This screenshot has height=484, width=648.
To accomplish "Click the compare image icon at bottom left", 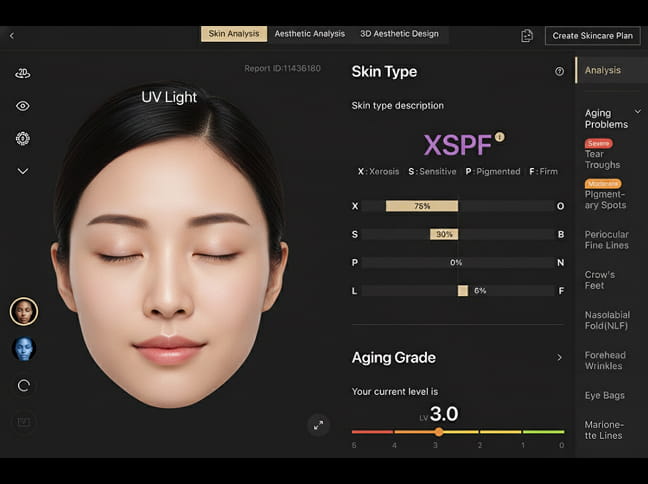I will pyautogui.click(x=24, y=422).
